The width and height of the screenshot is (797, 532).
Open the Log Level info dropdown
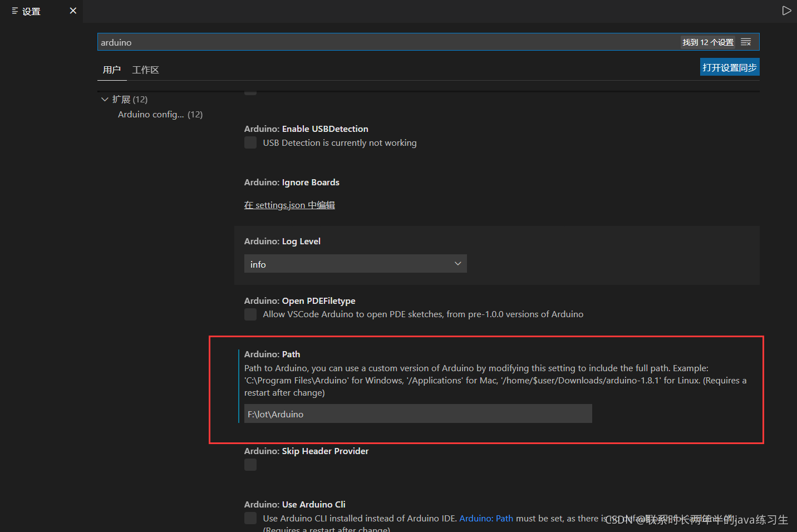click(355, 264)
